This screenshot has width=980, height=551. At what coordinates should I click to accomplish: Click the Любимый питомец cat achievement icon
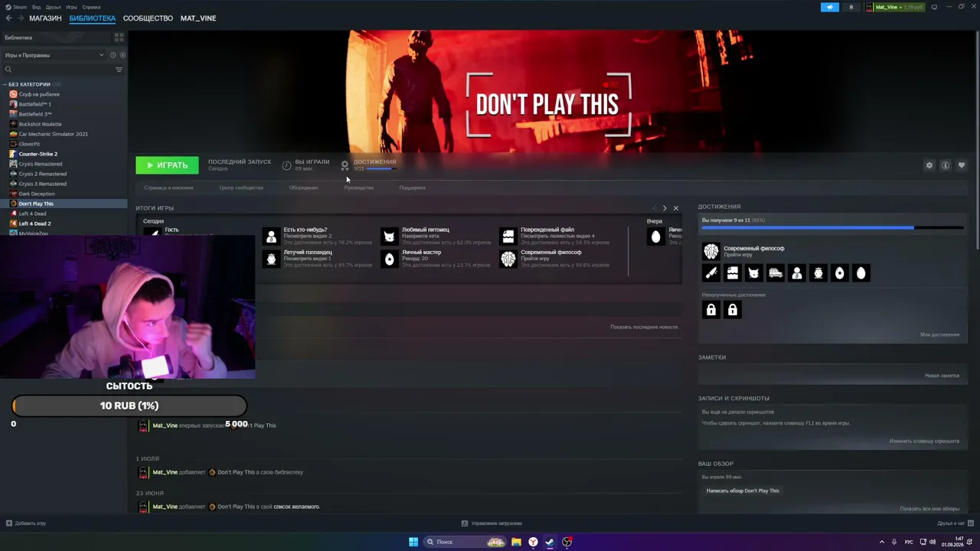coord(390,236)
